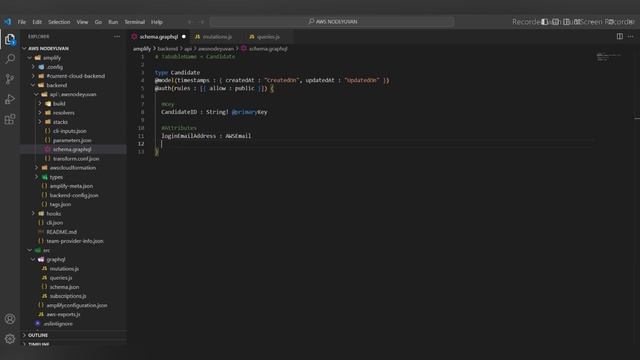Open README.md file
The image size is (640, 360).
pos(61,232)
